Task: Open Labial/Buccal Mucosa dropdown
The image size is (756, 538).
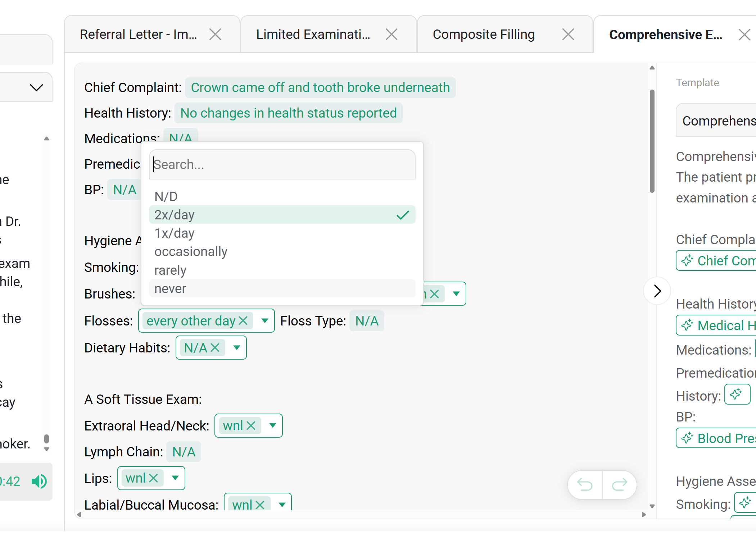Action: click(x=282, y=505)
